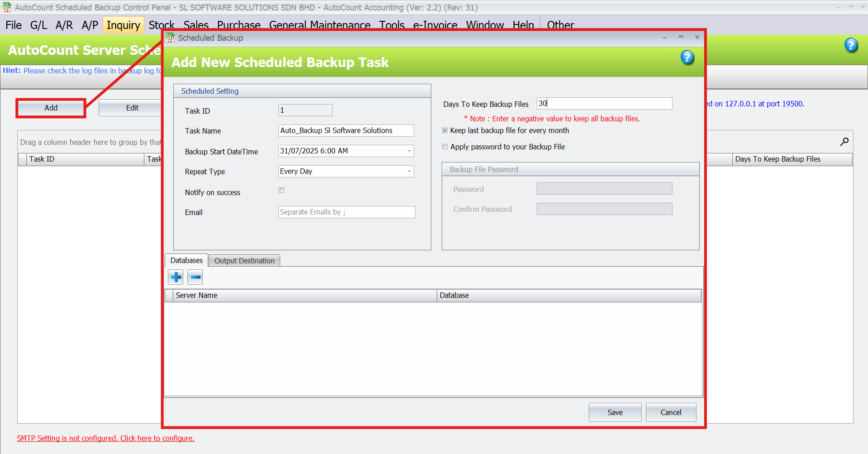
Task: Maximize the Scheduled Backup dialog window
Action: point(681,38)
